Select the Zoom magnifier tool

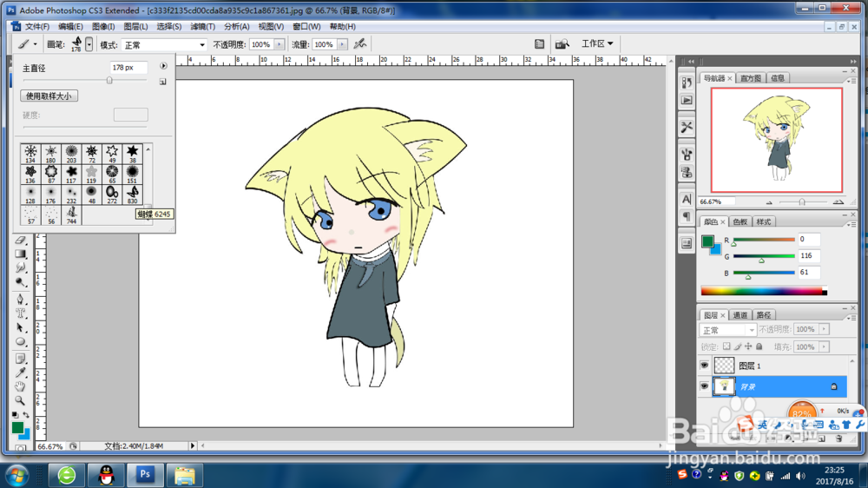coord(21,400)
